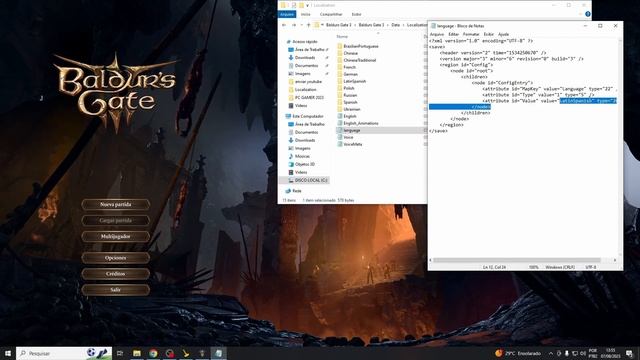Image resolution: width=640 pixels, height=360 pixels.
Task: Open Task View from the taskbar
Action: pos(120,353)
